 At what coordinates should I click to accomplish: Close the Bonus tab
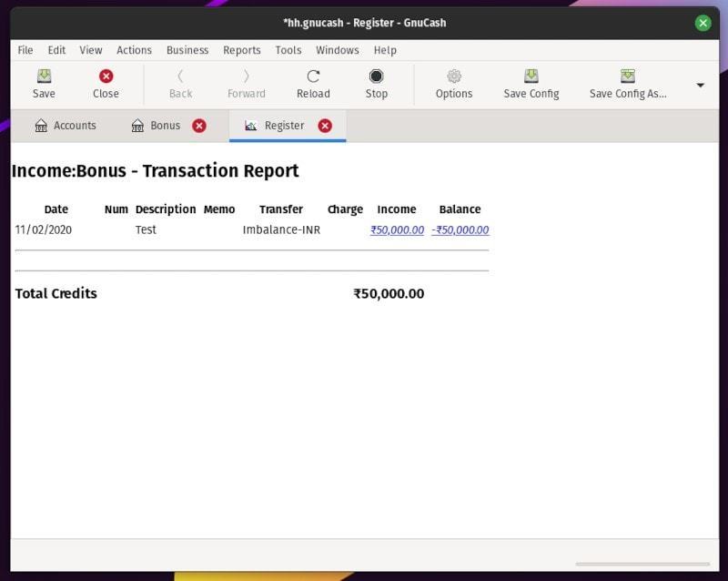199,126
